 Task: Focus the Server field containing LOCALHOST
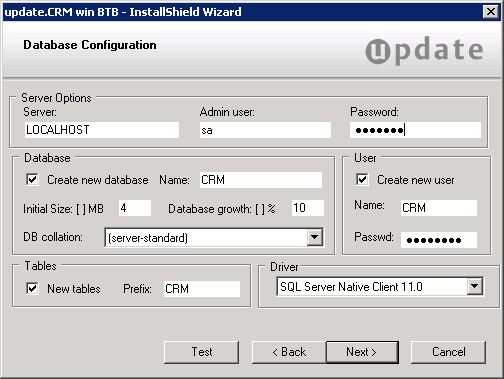point(102,130)
